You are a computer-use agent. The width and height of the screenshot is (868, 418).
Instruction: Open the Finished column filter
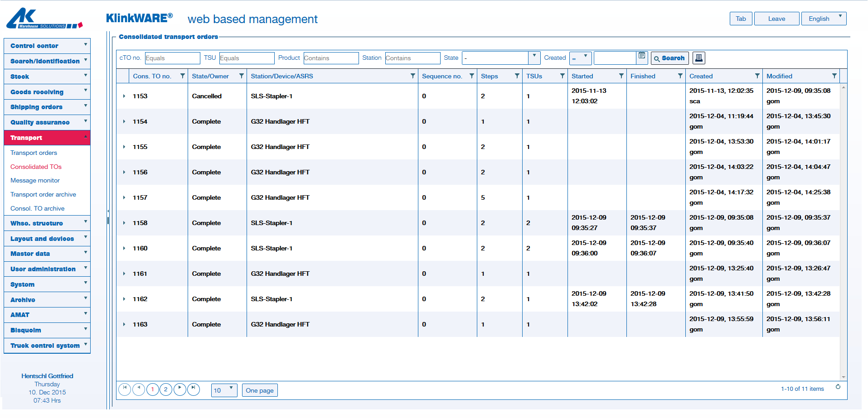680,76
